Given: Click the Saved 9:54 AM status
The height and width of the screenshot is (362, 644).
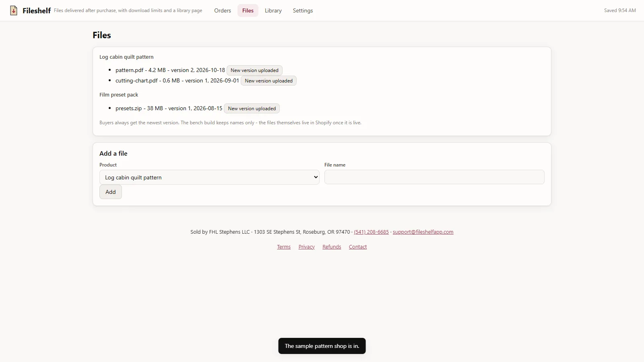Looking at the screenshot, I should [x=620, y=10].
